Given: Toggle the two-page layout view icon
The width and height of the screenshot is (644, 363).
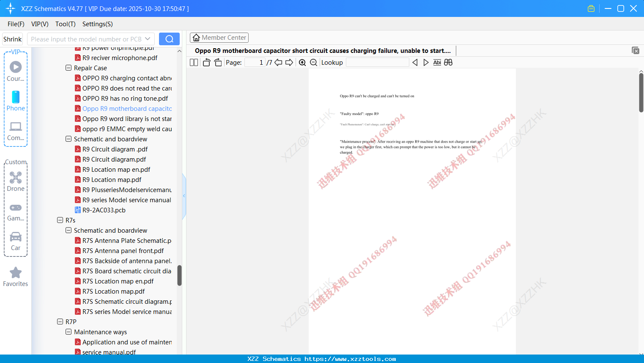Looking at the screenshot, I should coord(194,63).
